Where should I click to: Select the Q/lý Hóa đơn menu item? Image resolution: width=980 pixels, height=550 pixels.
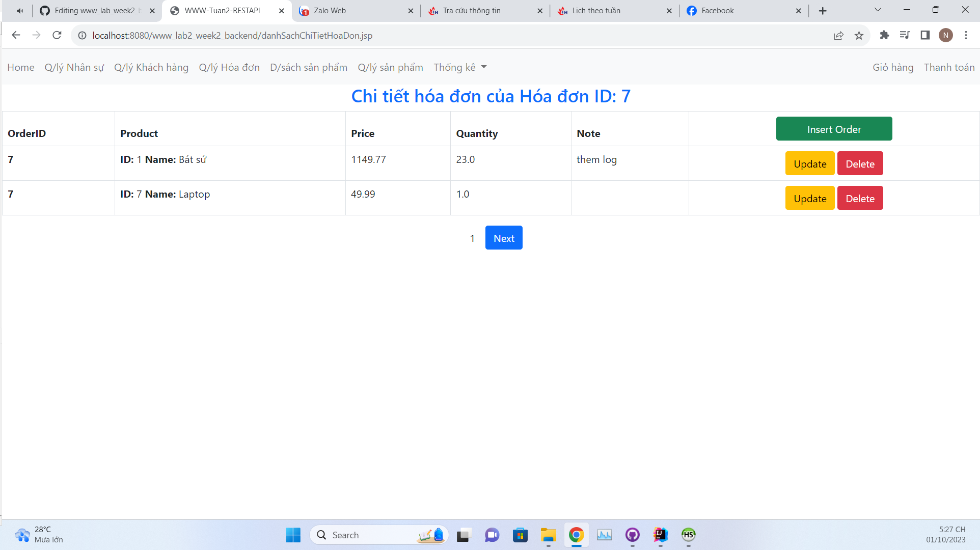tap(229, 67)
